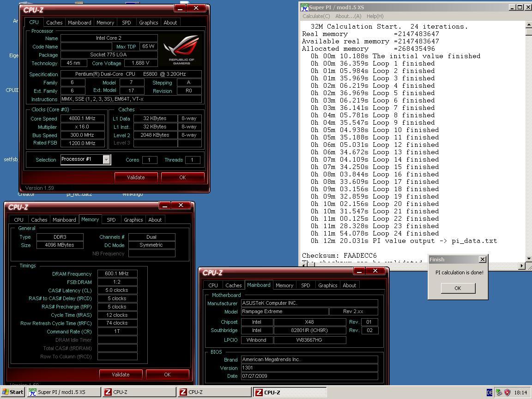
Task: Click the Bus Speed 300.0 MHz field
Action: pos(83,135)
